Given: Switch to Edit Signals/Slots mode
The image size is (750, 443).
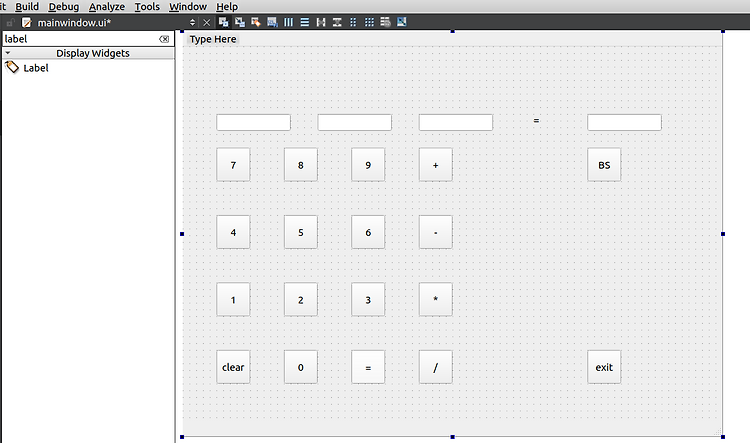Looking at the screenshot, I should [x=240, y=22].
